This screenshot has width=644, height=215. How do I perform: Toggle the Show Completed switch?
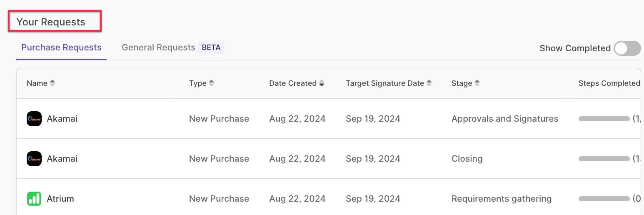[x=627, y=48]
